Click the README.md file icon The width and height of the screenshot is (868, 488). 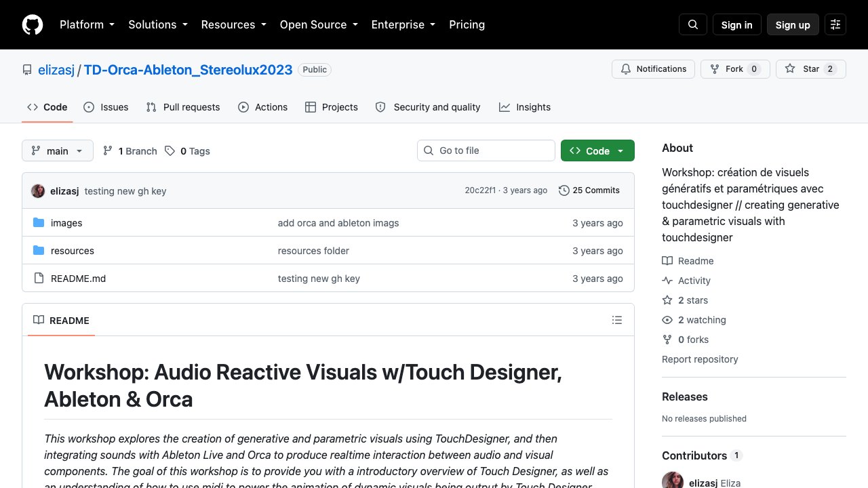click(x=39, y=279)
